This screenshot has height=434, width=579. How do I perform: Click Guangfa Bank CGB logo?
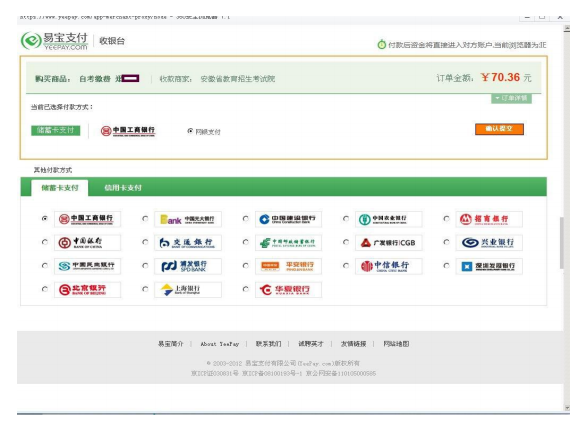click(388, 243)
